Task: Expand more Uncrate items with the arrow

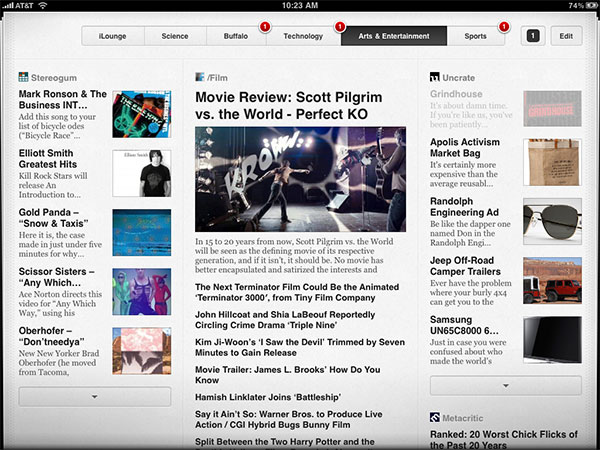Action: pyautogui.click(x=505, y=385)
